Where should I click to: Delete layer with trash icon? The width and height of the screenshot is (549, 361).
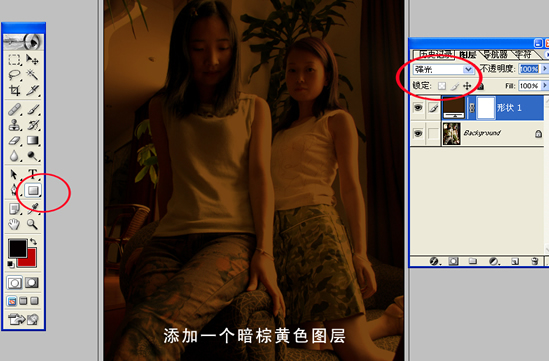coord(534,261)
